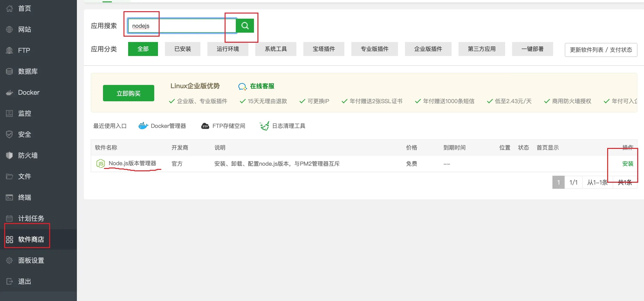Open the 第三方应用 category
Screen dimensions: 644x301
pyautogui.click(x=482, y=49)
